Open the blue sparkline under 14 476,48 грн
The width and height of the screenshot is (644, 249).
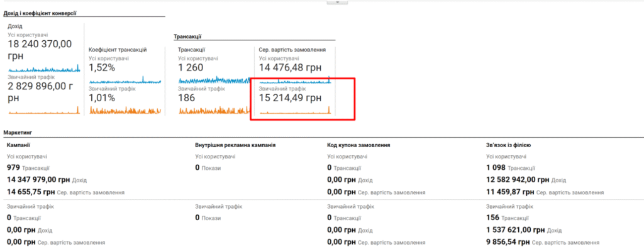click(295, 80)
